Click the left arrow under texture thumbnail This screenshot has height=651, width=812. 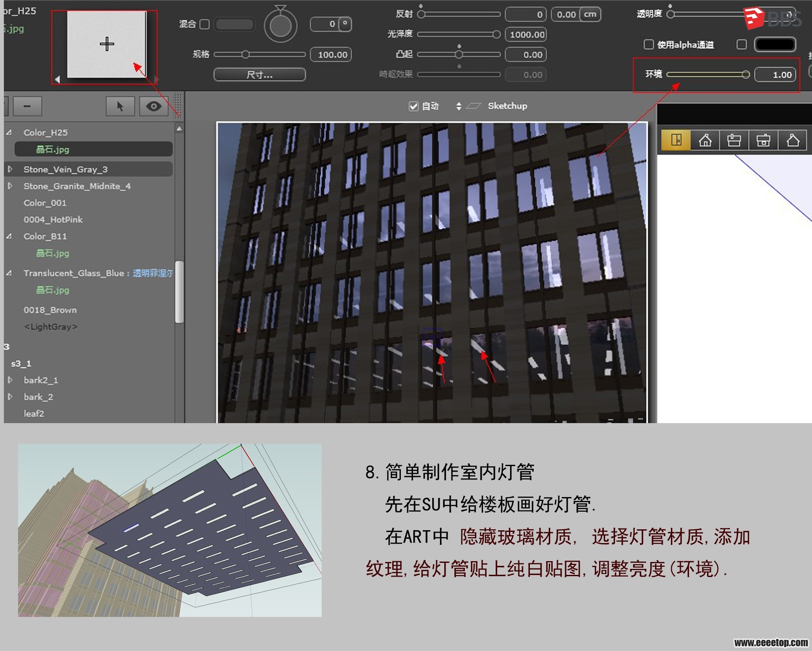click(57, 79)
